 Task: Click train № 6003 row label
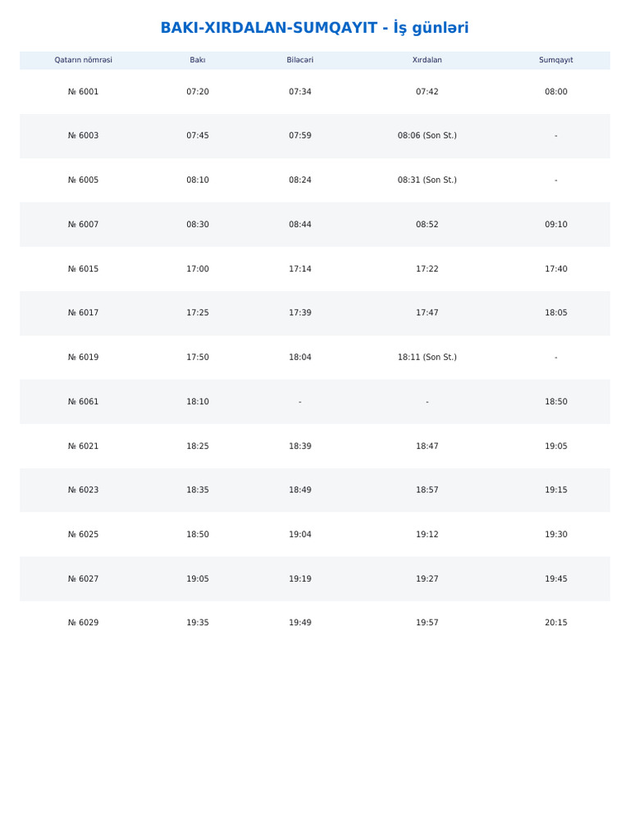point(83,136)
